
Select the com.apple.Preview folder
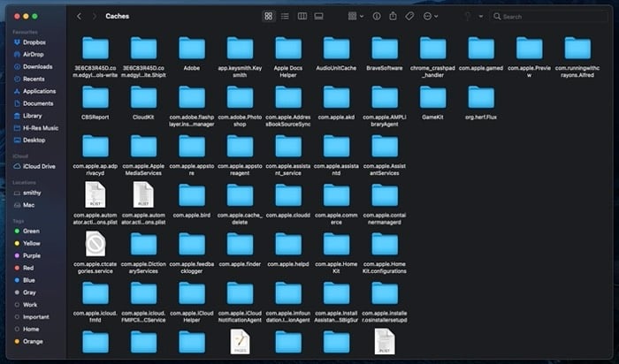(x=530, y=49)
